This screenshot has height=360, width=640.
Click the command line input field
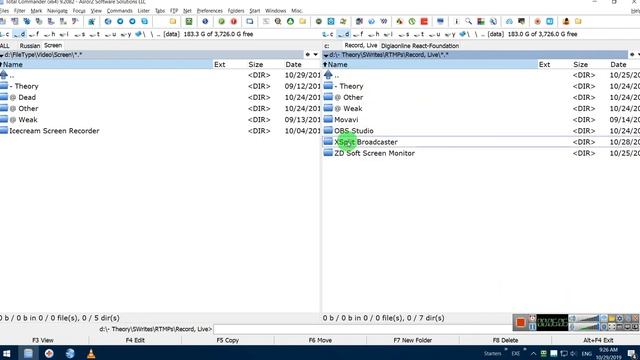pyautogui.click(x=362, y=329)
